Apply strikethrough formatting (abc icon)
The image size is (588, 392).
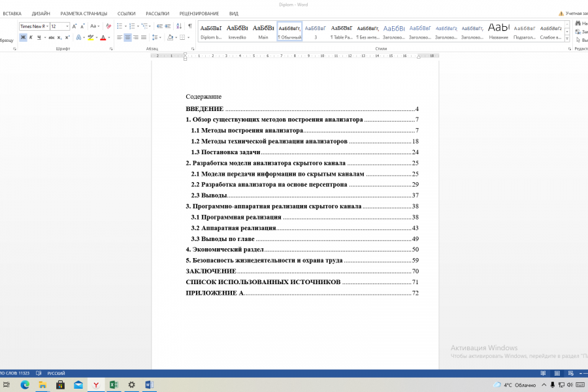point(52,37)
